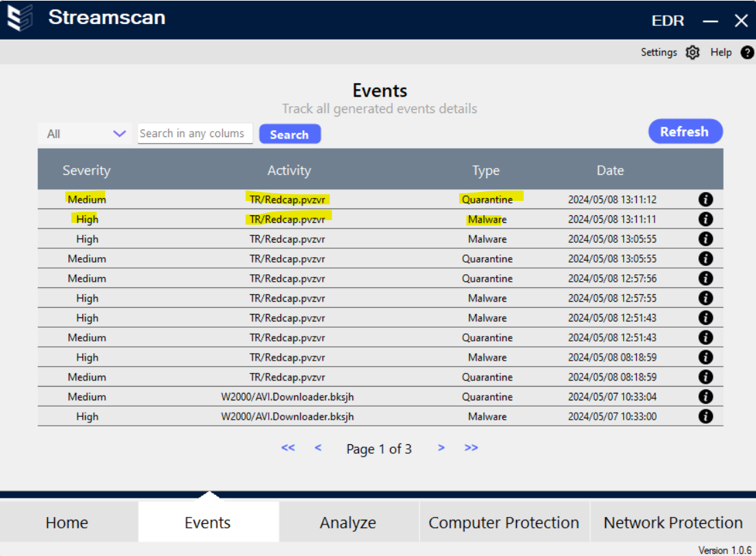Focus the Search in any colums field
The height and width of the screenshot is (556, 756).
coord(195,134)
